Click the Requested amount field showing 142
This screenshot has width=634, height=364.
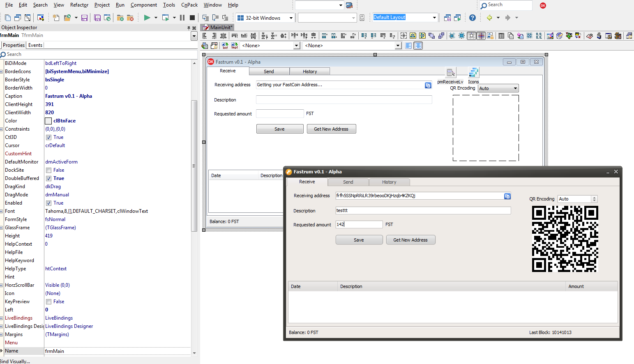tap(359, 224)
